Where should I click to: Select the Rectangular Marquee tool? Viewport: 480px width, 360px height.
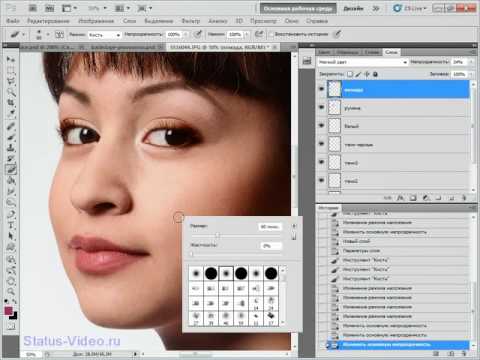[11, 70]
